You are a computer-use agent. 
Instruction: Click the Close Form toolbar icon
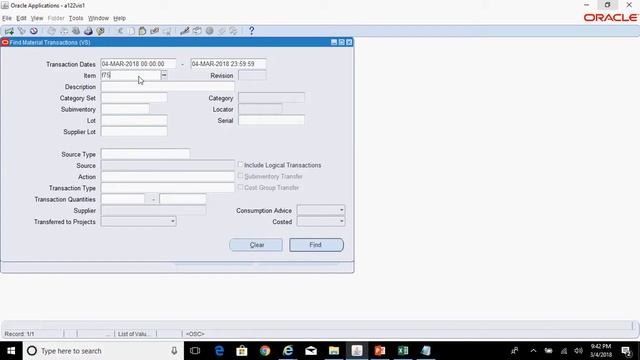[100, 31]
